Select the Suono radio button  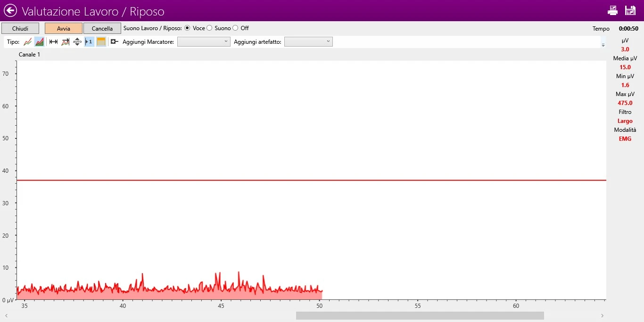pyautogui.click(x=210, y=28)
